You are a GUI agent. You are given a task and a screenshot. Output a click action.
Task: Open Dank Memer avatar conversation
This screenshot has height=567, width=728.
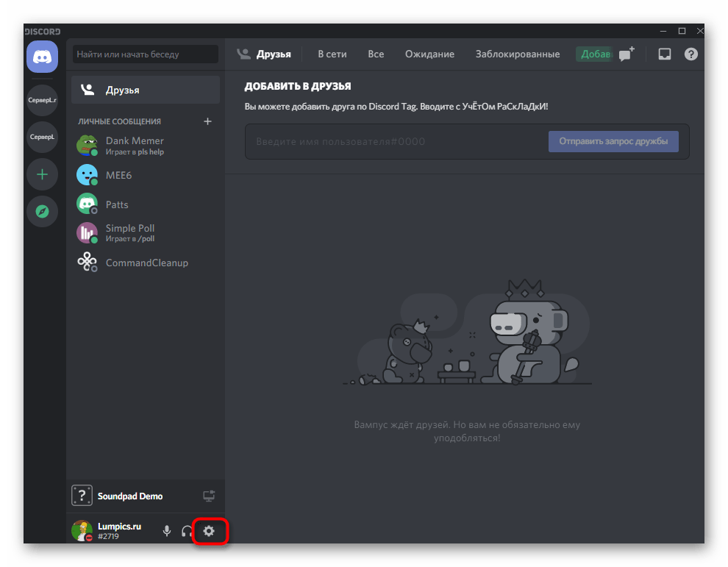pyautogui.click(x=88, y=146)
